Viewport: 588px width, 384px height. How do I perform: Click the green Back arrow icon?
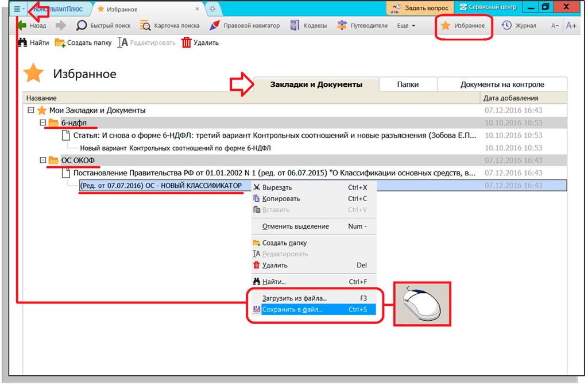pos(22,25)
